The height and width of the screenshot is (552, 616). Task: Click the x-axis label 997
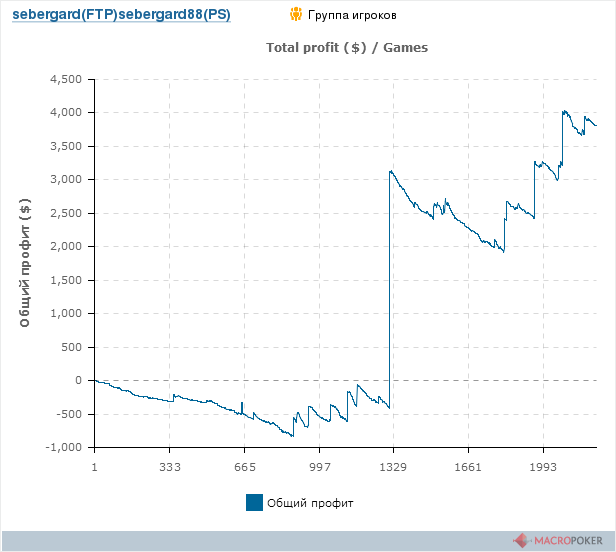320,467
